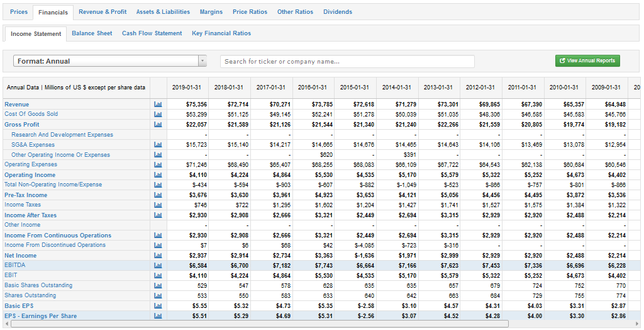Open chart icon for Income From Continuous Operations
The image size is (644, 330).
tap(158, 236)
